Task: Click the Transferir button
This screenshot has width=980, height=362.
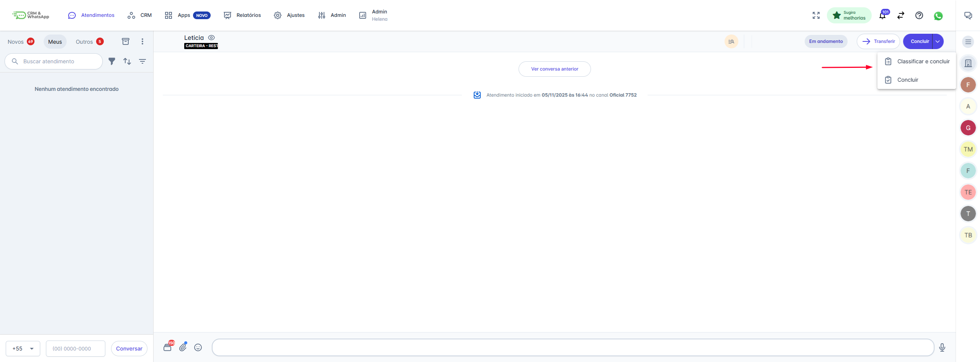Action: pyautogui.click(x=878, y=41)
